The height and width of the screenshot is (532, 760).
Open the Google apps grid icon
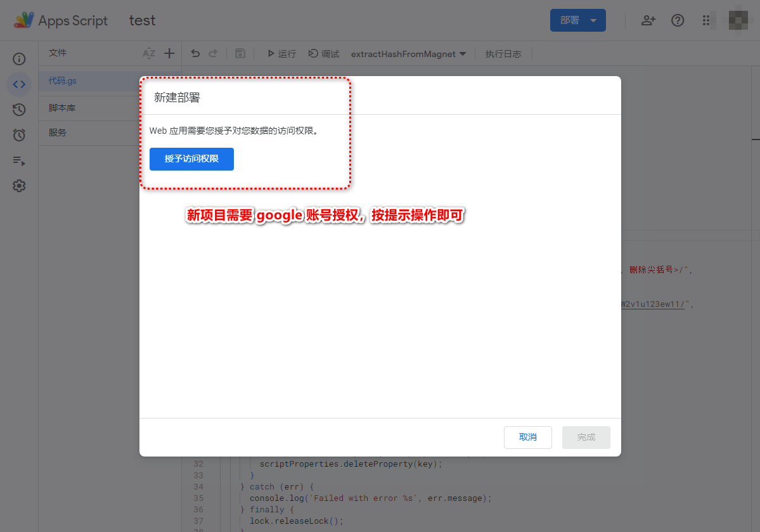pyautogui.click(x=705, y=20)
